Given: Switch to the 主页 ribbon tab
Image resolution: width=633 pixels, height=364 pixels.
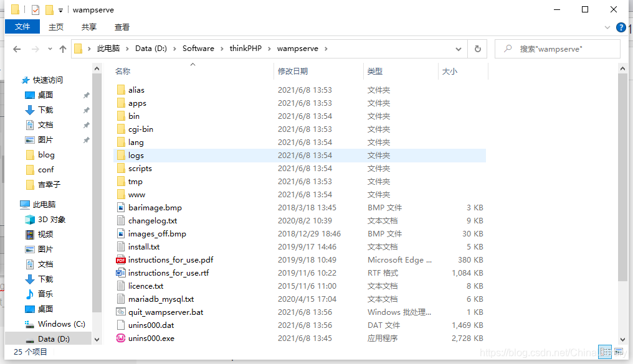Looking at the screenshot, I should [55, 27].
